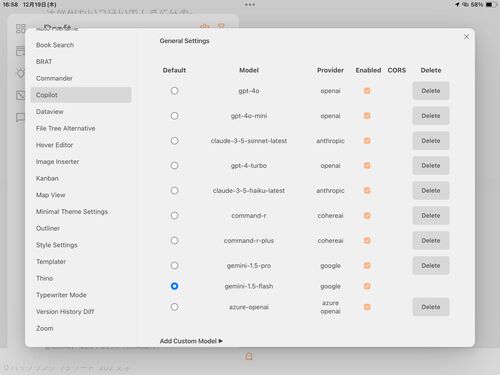This screenshot has height=375, width=500.
Task: Choose claude-3-5-sonnet-latest as default
Action: click(x=174, y=141)
